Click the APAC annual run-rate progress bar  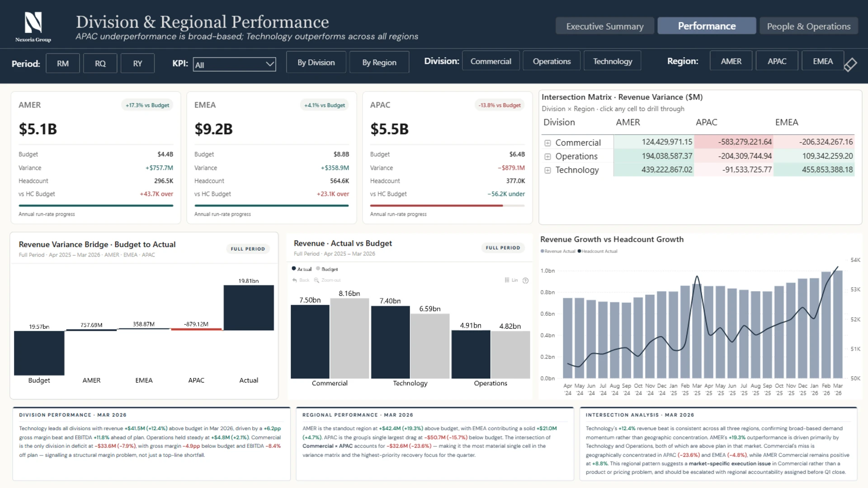pos(447,206)
